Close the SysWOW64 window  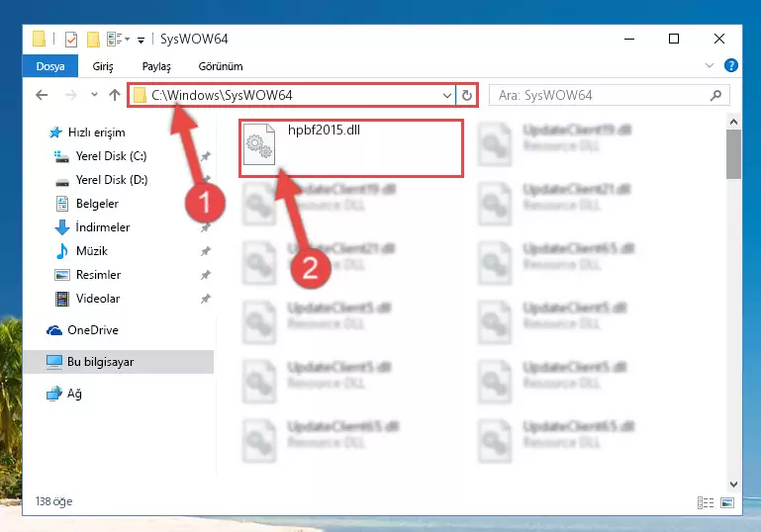click(x=719, y=39)
